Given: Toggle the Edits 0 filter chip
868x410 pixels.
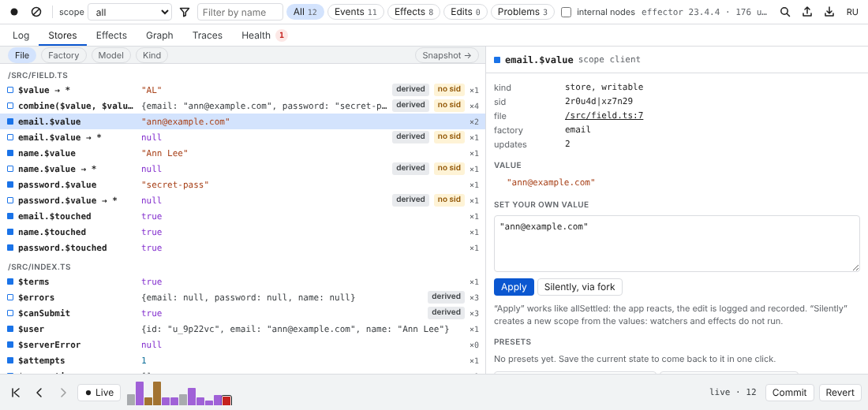Looking at the screenshot, I should click(466, 12).
